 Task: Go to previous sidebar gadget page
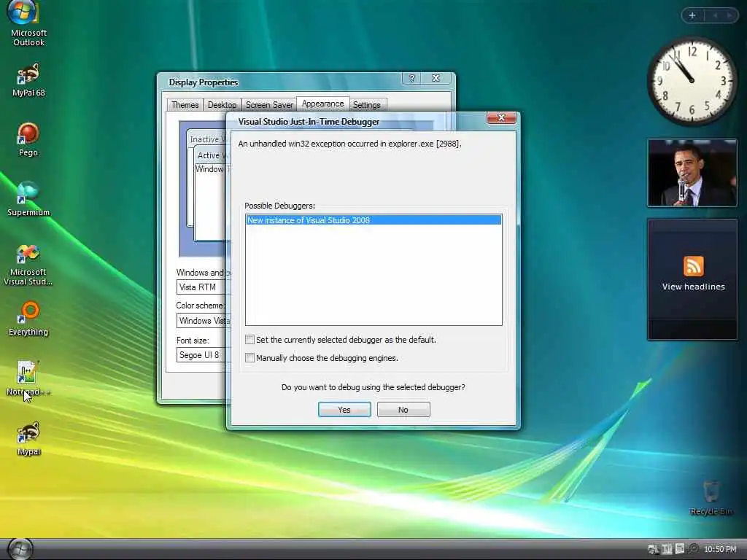(x=715, y=15)
